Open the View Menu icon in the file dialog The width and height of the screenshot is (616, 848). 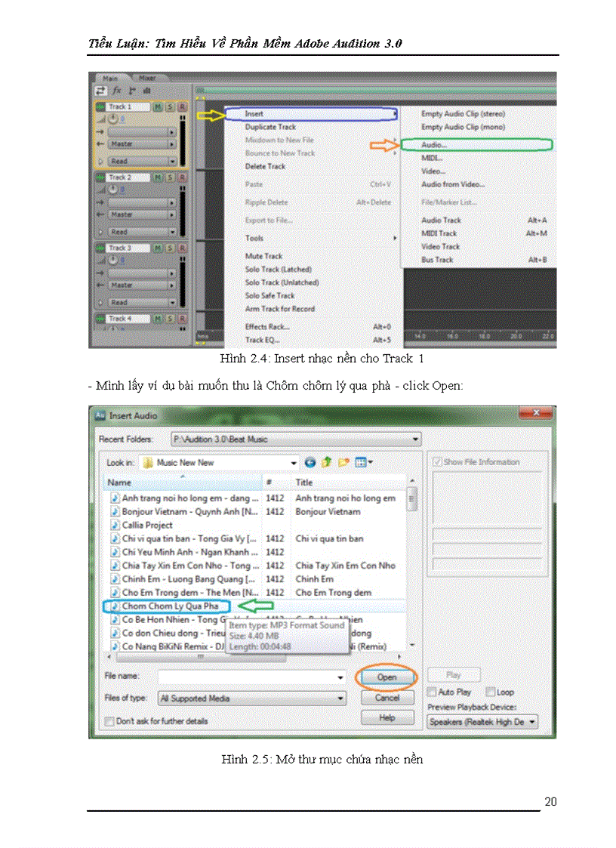361,461
